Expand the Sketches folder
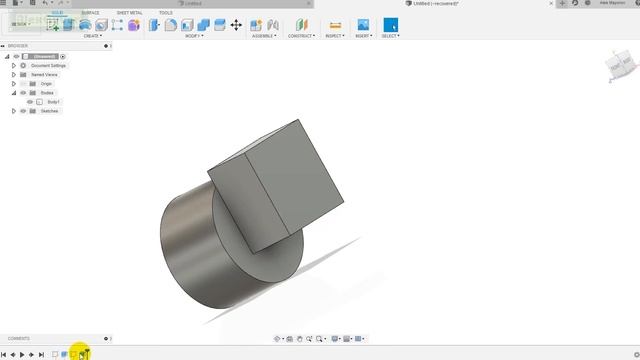The image size is (640, 360). 13,111
